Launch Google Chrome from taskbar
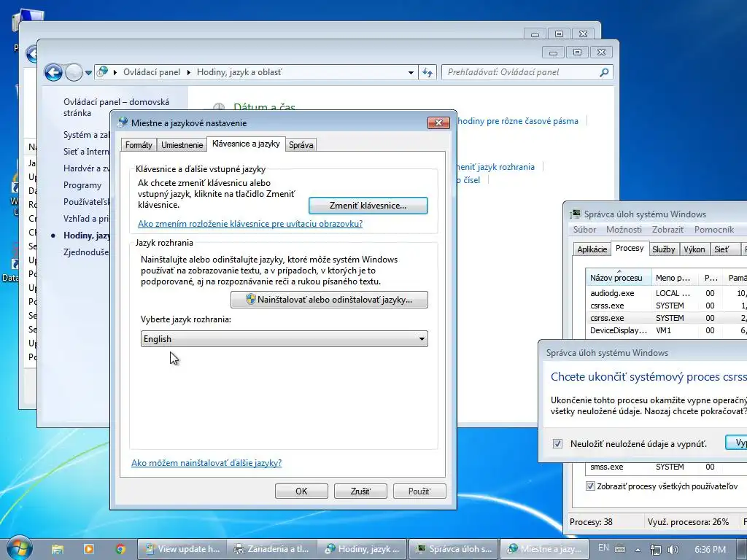747x560 pixels. click(x=120, y=549)
